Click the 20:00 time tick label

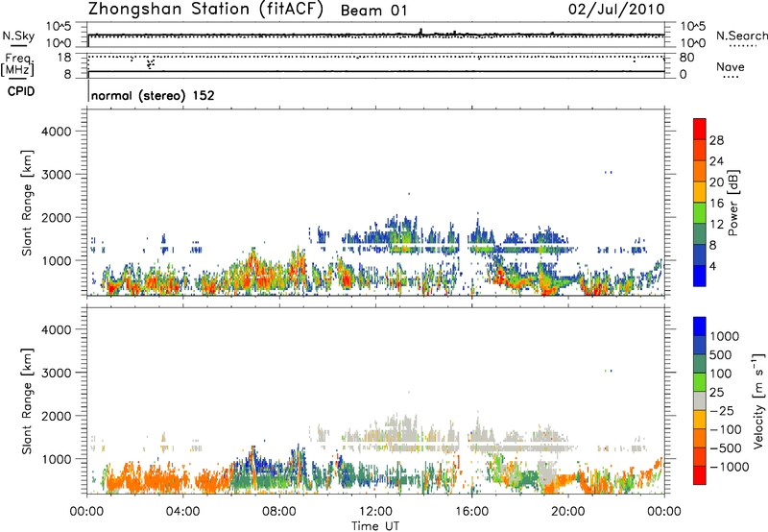pos(568,512)
